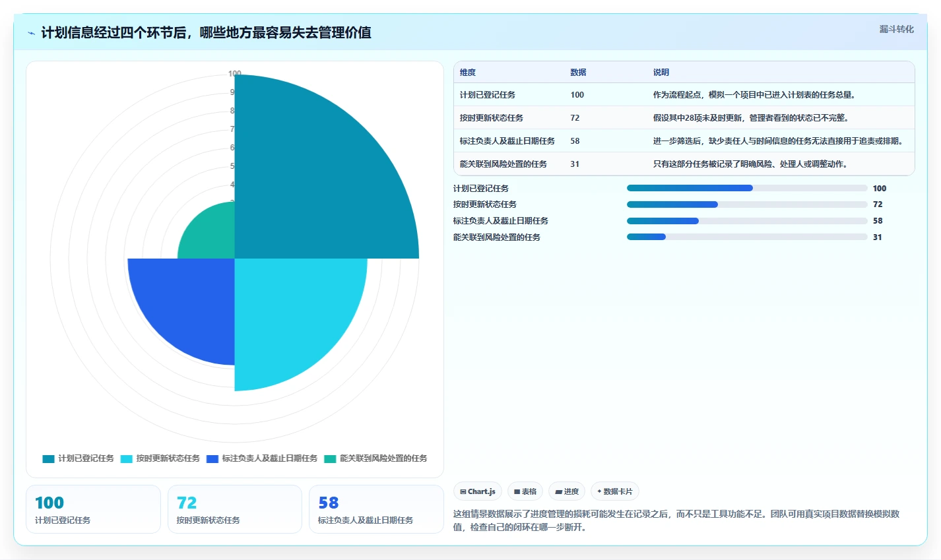Screen dimensions: 941x560
Task: Toggle the 计划已登记任务 legend entry
Action: click(78, 458)
